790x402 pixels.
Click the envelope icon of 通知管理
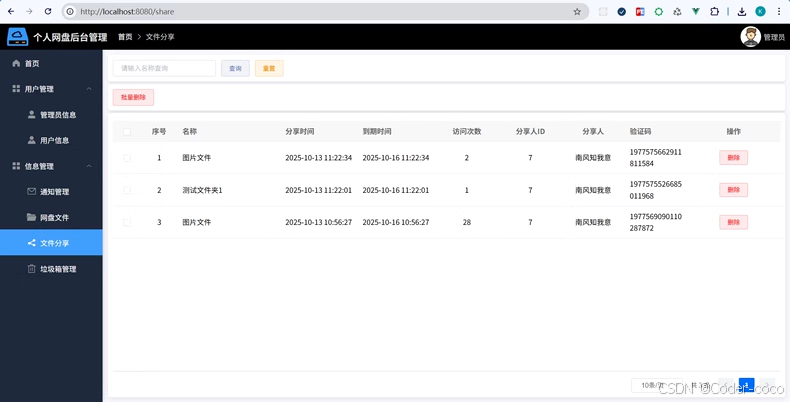[31, 191]
